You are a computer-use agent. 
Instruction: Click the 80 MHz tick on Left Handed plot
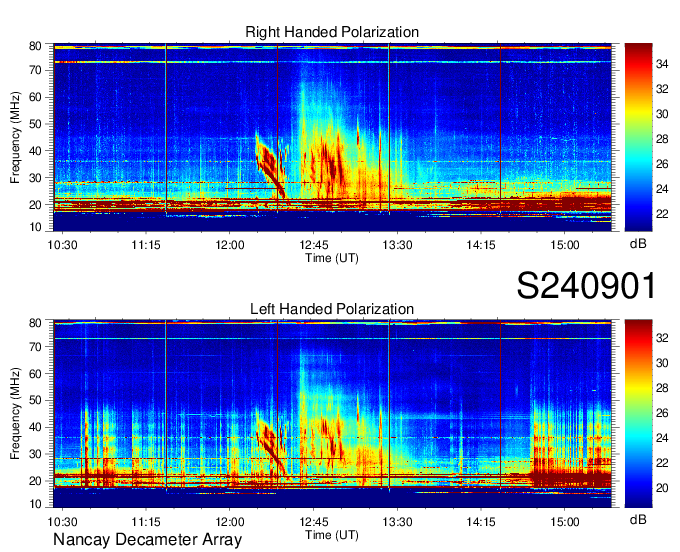click(36, 323)
